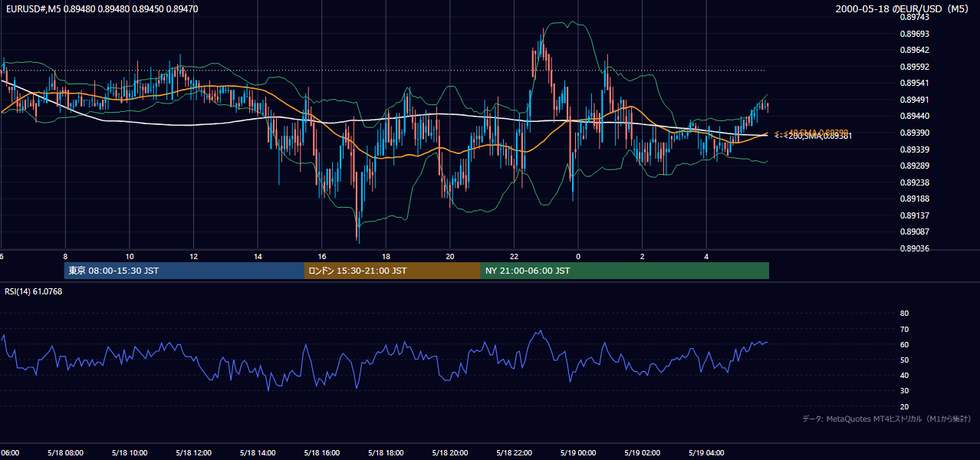The width and height of the screenshot is (980, 460).
Task: Click the RSI(14) 61.0768 indicator label
Action: click(x=33, y=291)
